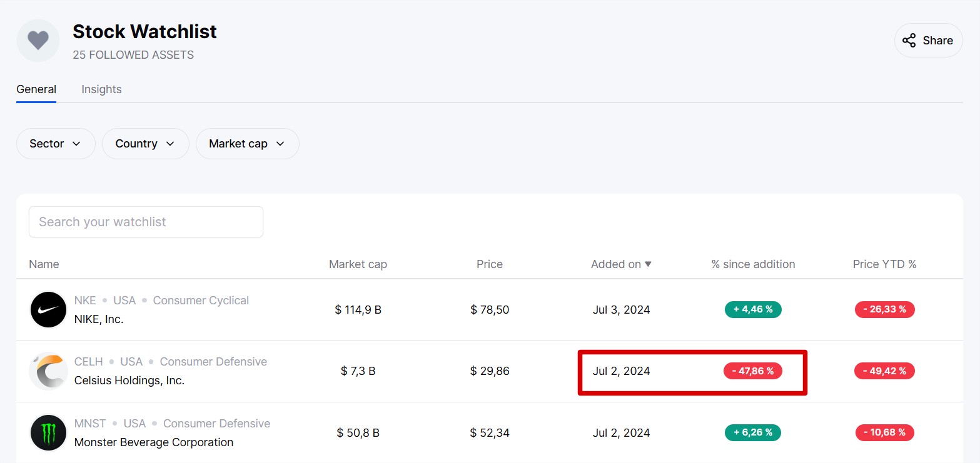Click the NKE ticker line
980x463 pixels.
(161, 301)
